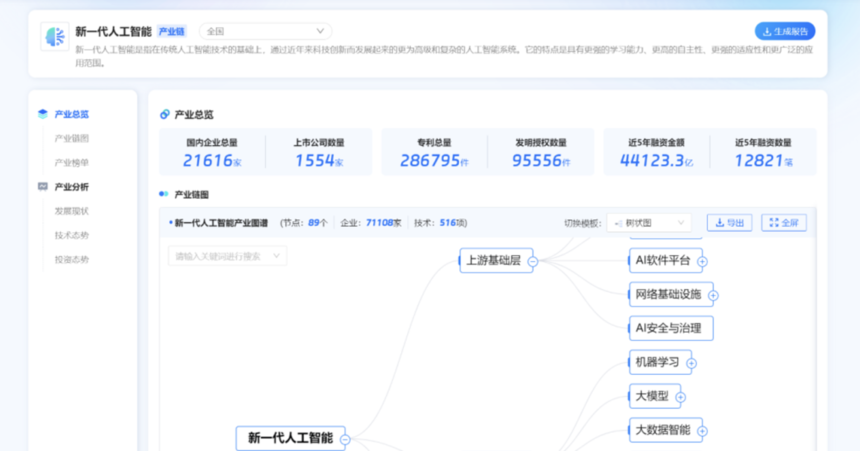Screen dimensions: 860x451
Task: Open the 树状图 template dropdown
Action: tap(649, 223)
